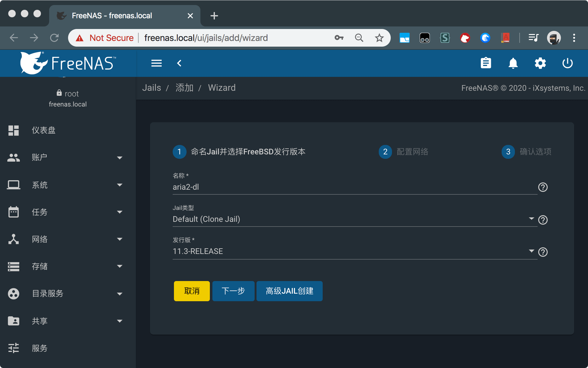Open the 仪表盘 dashboard icon in the sidebar
The image size is (588, 368).
tap(13, 130)
